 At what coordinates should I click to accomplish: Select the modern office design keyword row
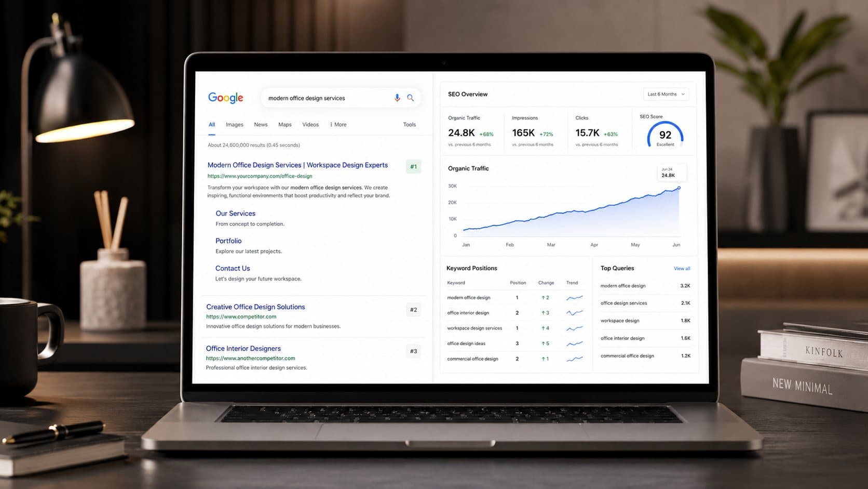[516, 298]
